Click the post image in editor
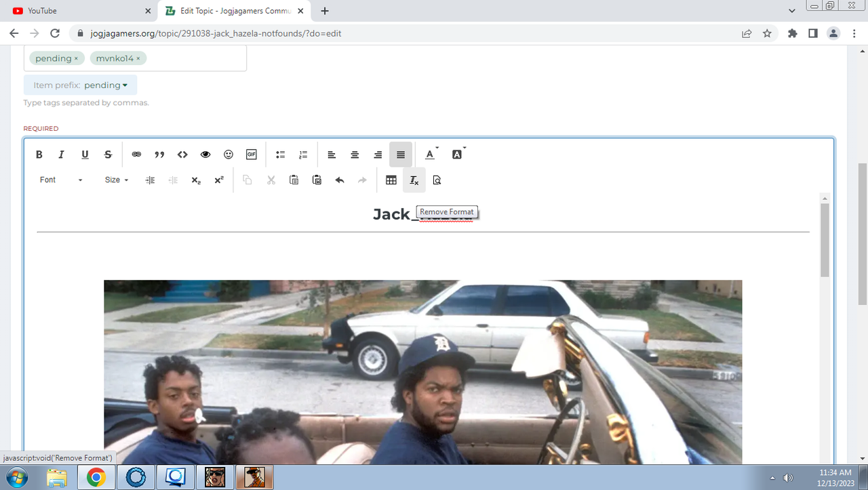The width and height of the screenshot is (868, 490). coord(423,372)
